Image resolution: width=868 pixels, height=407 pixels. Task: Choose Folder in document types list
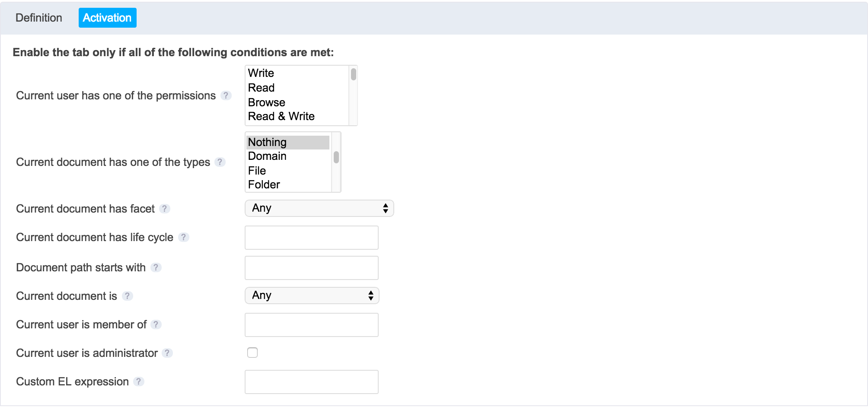coord(264,184)
